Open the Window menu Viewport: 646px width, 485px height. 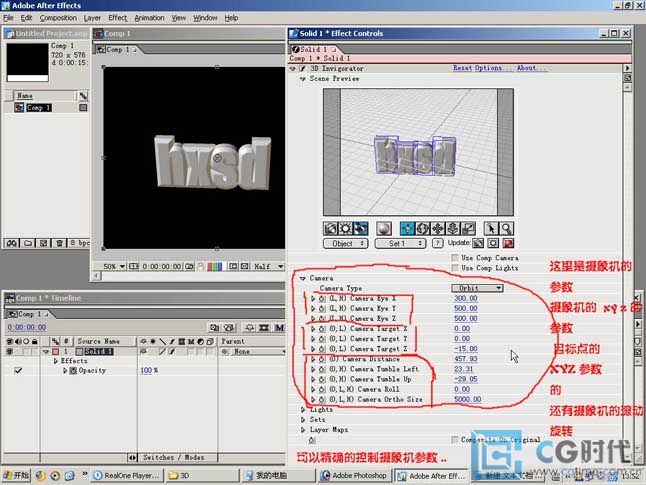[205, 18]
